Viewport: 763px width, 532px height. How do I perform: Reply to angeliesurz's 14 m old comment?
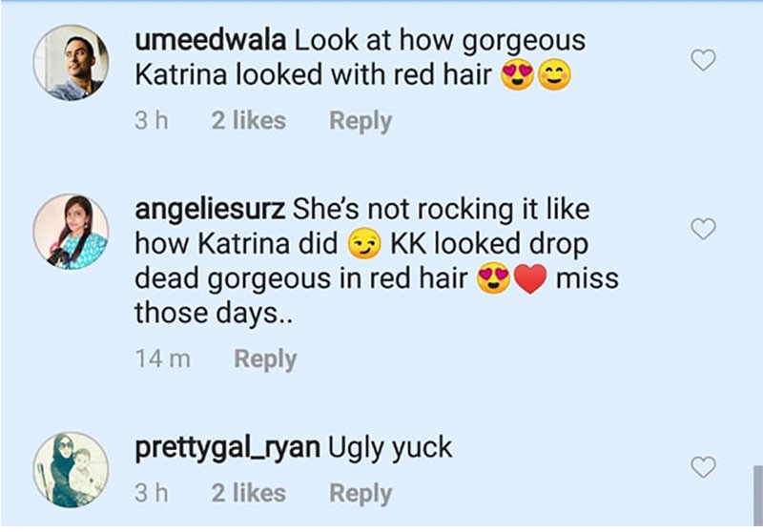coord(265,359)
